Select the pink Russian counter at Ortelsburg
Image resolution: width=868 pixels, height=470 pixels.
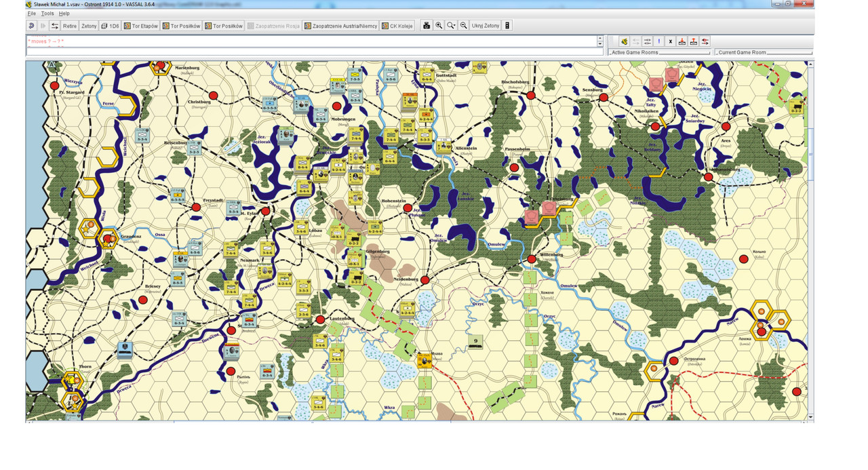(x=549, y=208)
